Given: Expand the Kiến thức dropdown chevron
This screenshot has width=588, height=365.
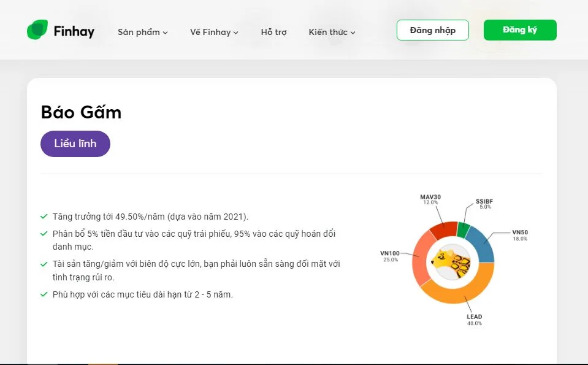Looking at the screenshot, I should click(353, 33).
